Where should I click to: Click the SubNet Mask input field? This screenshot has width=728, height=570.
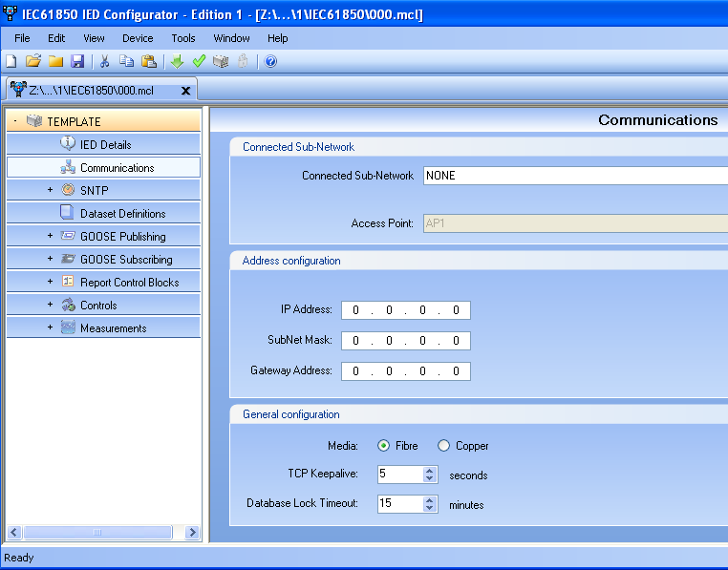point(406,341)
